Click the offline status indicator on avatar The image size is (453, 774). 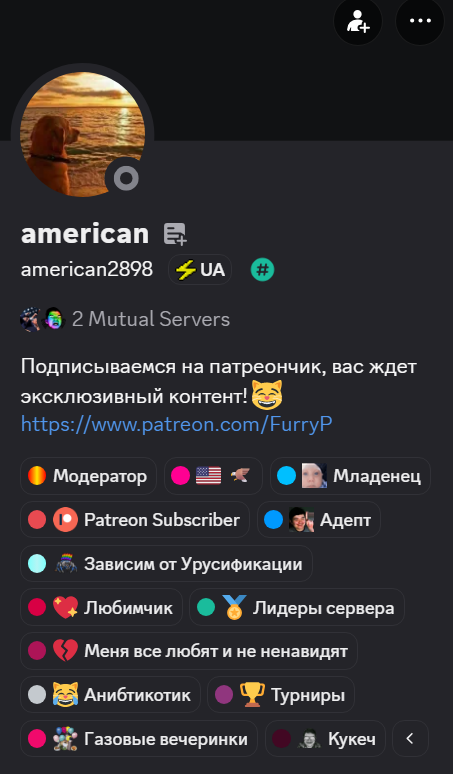point(126,178)
